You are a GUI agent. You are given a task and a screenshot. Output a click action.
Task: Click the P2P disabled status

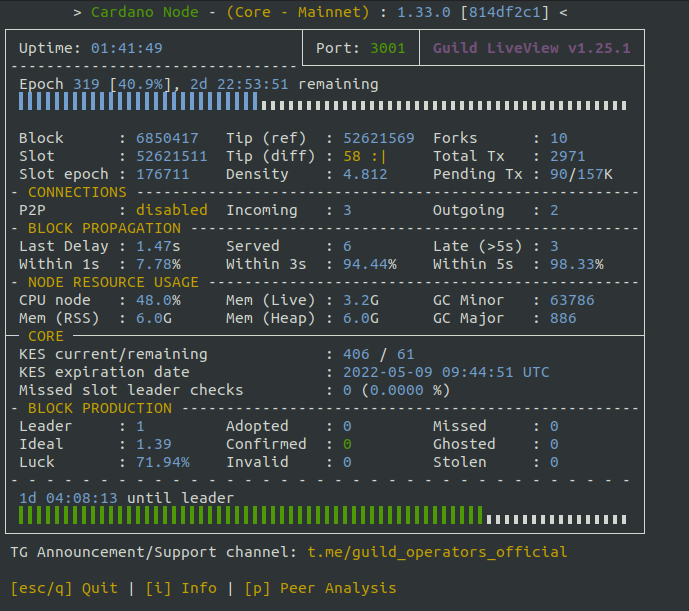[x=171, y=210]
